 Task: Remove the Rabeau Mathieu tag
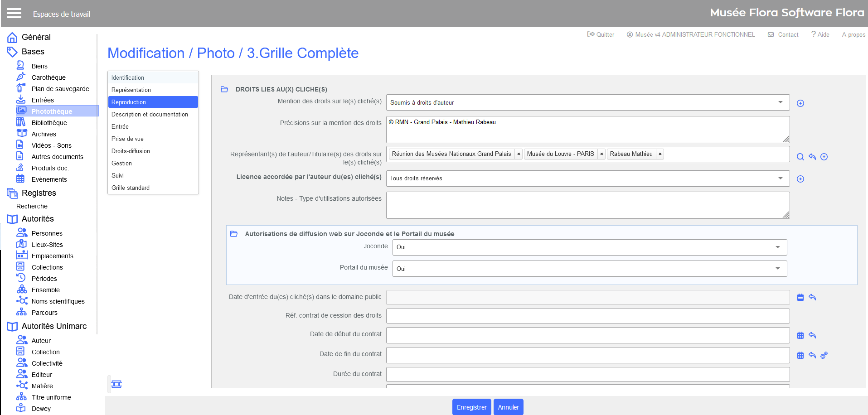point(660,154)
